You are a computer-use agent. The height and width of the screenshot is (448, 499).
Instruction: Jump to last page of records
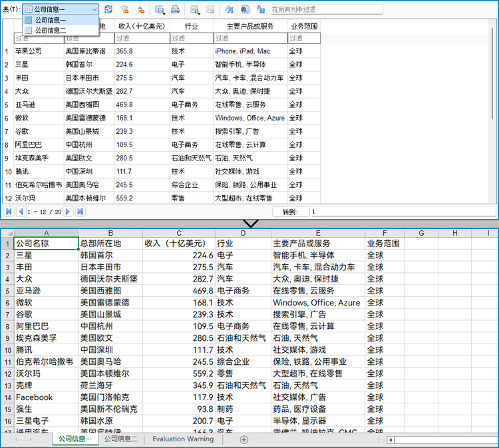click(x=81, y=212)
